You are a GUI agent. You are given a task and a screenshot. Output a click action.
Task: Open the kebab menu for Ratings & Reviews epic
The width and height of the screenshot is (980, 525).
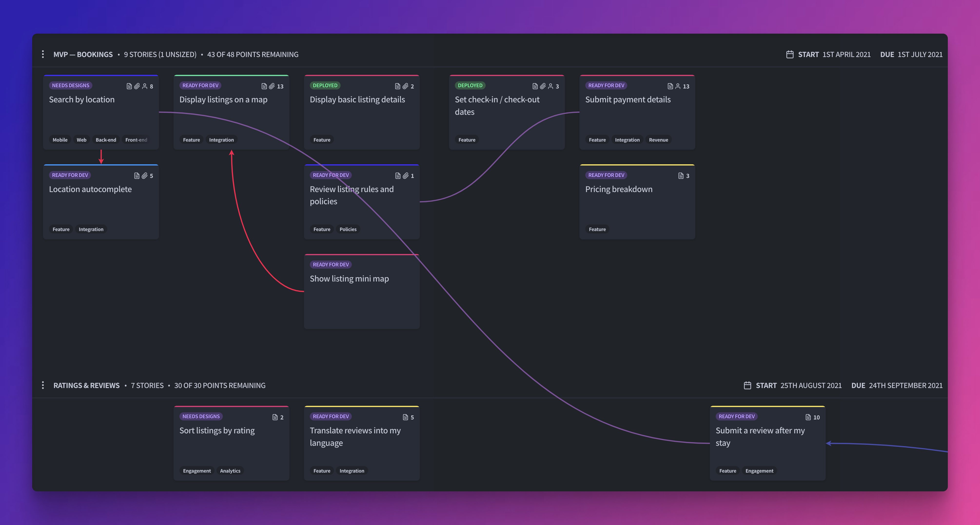pos(43,385)
